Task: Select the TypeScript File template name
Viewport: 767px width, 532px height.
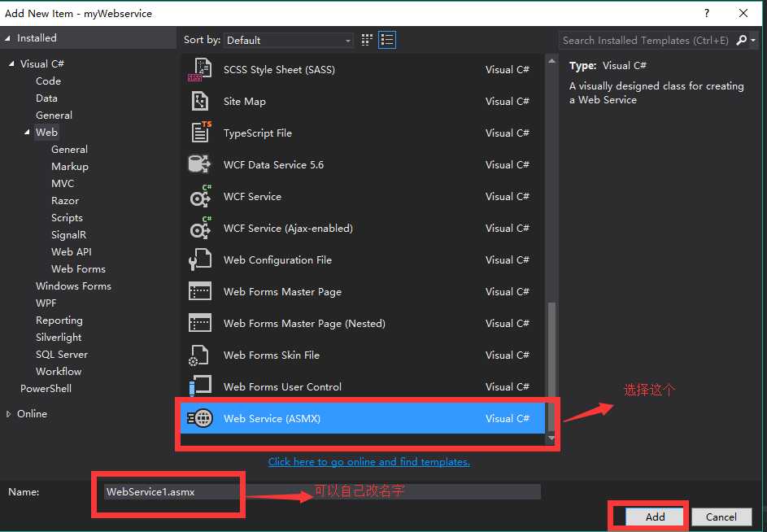Action: tap(258, 133)
